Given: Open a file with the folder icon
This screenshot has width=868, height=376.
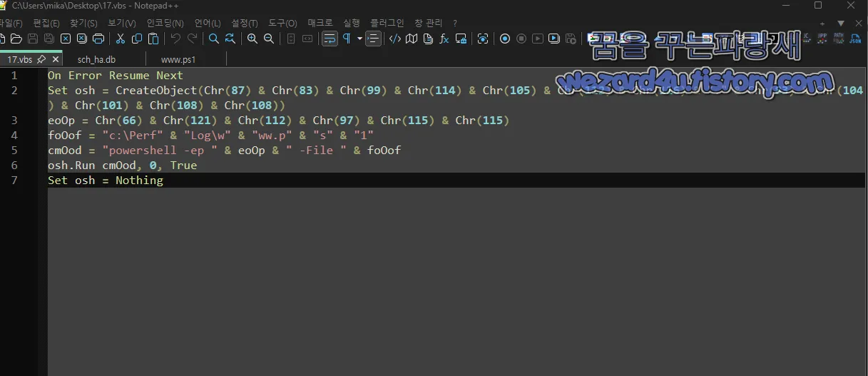Looking at the screenshot, I should click(16, 39).
